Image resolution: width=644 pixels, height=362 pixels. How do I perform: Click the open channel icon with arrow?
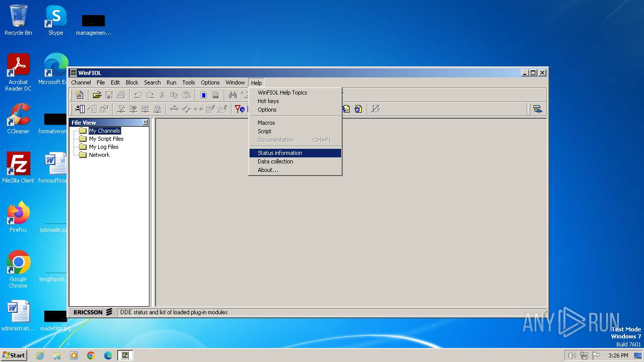coord(79,109)
